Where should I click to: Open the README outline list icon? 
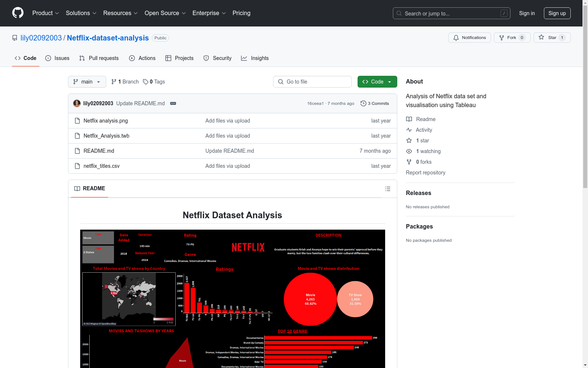point(388,189)
